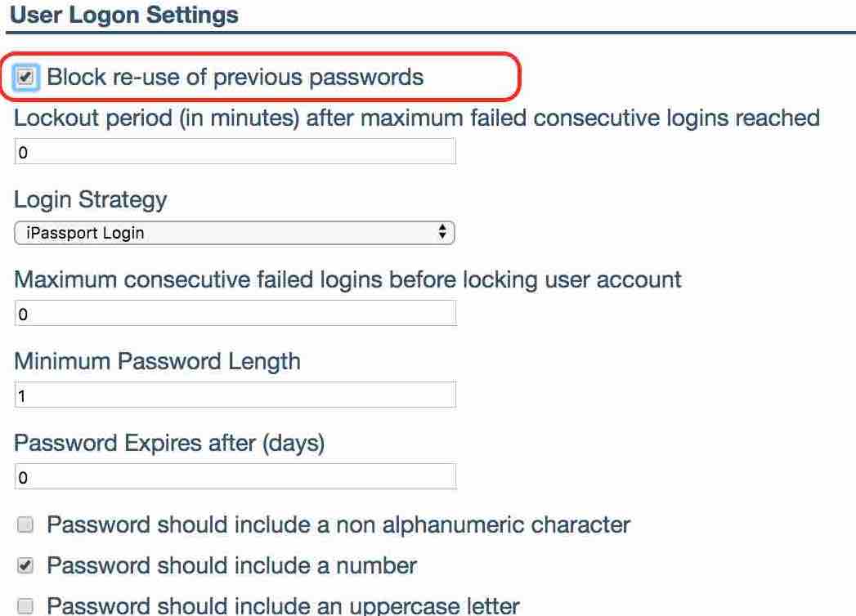
Task: Click the "Password should include a number" label text
Action: point(232,565)
